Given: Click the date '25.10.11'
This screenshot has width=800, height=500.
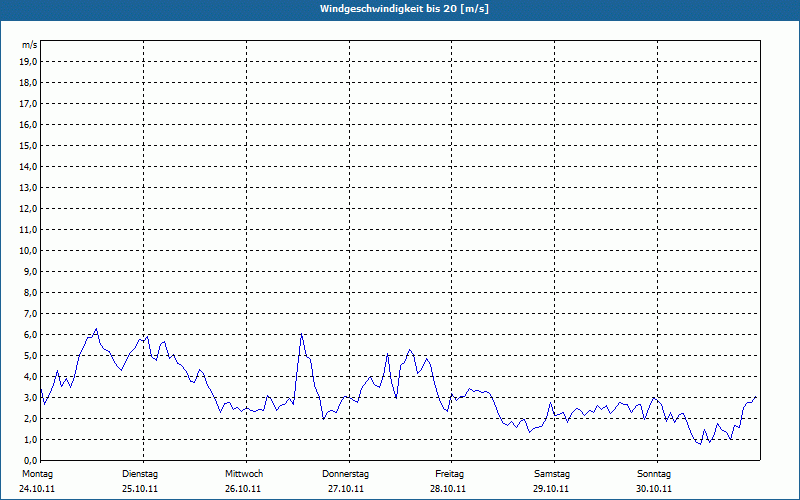Looking at the screenshot, I should point(140,489).
